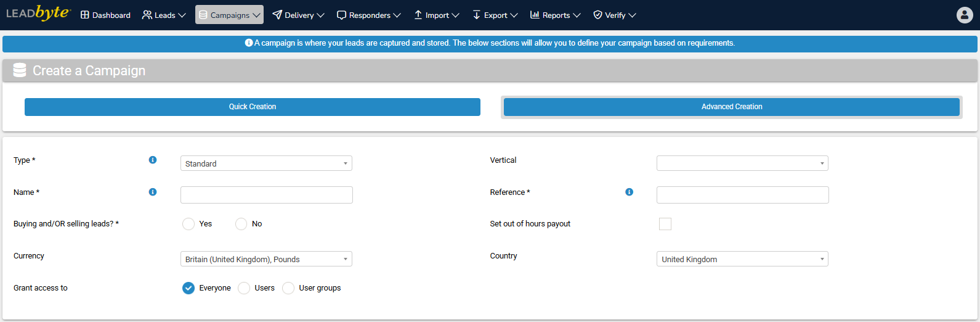Image resolution: width=980 pixels, height=322 pixels.
Task: Click the 'Grant access to' label
Action: click(x=41, y=288)
